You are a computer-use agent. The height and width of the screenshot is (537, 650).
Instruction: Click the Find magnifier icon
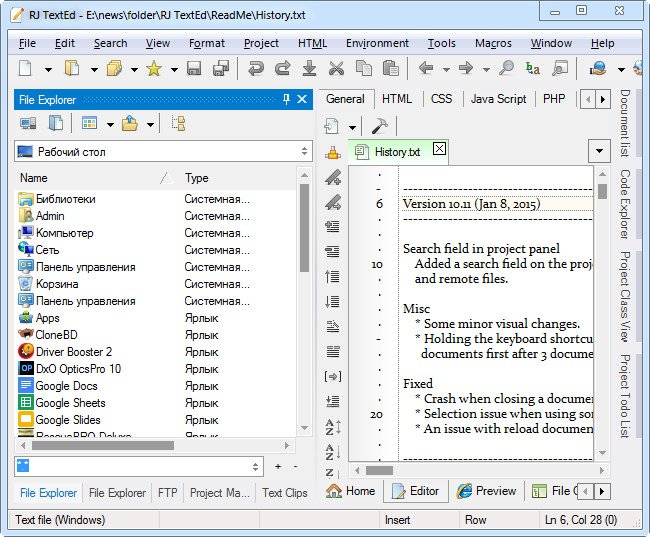point(506,68)
